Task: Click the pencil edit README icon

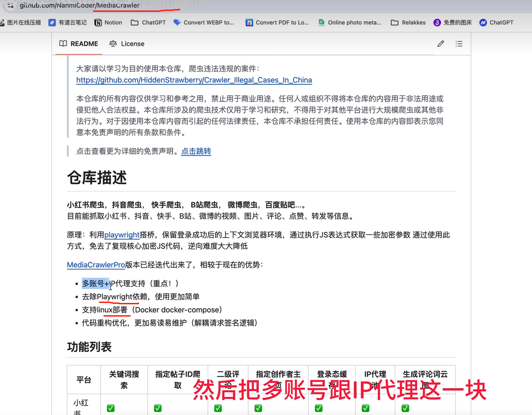Action: tap(440, 44)
